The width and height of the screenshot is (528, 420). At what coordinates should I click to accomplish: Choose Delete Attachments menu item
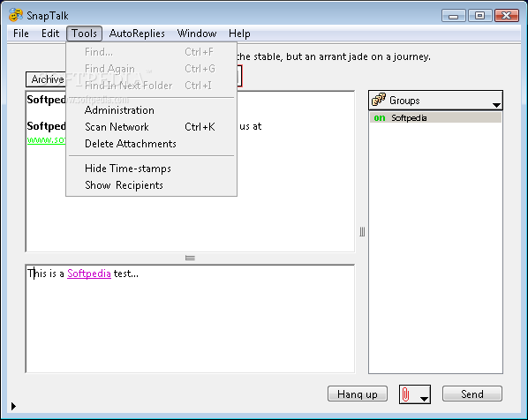click(151, 144)
